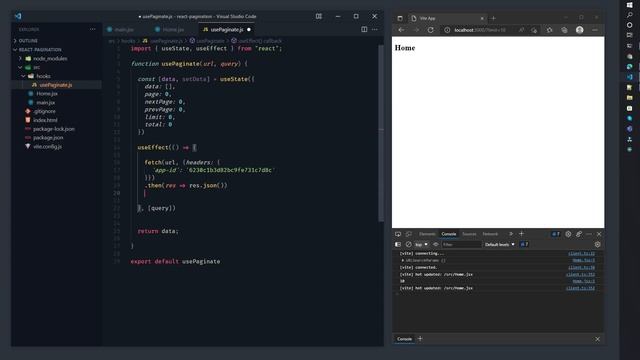Show more DevTools tabs chevron

click(510, 234)
